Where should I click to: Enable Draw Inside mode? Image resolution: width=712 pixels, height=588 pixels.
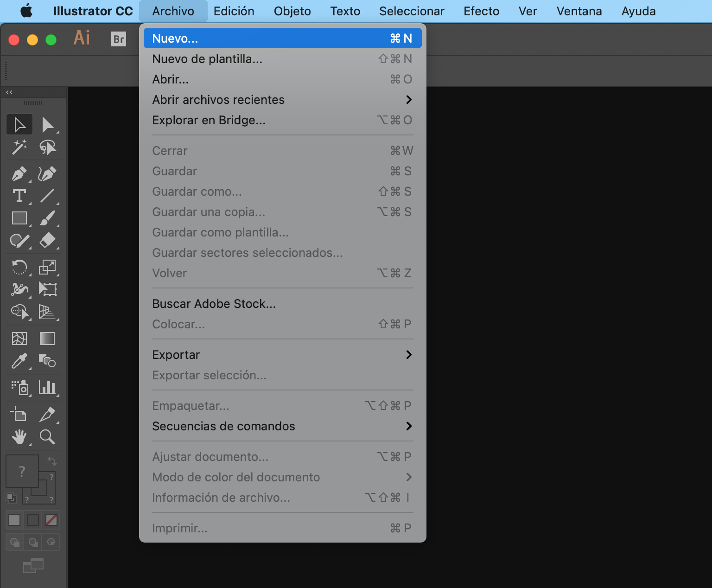[x=51, y=542]
